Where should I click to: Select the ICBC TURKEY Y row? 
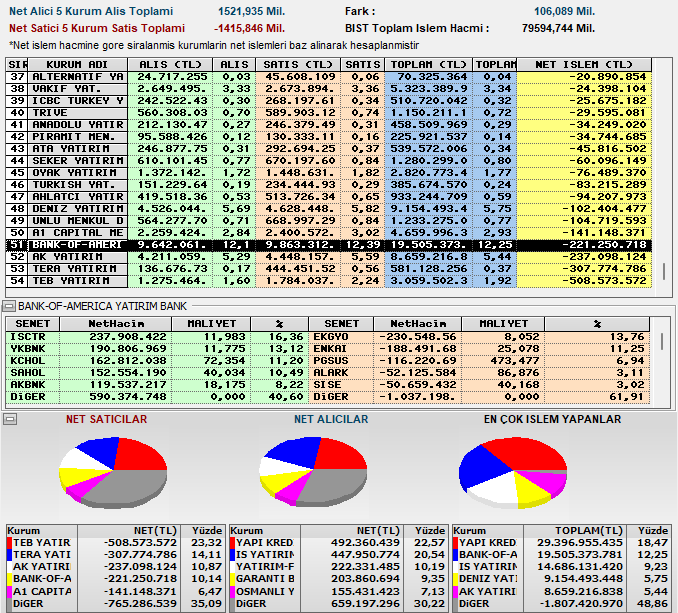tap(329, 101)
